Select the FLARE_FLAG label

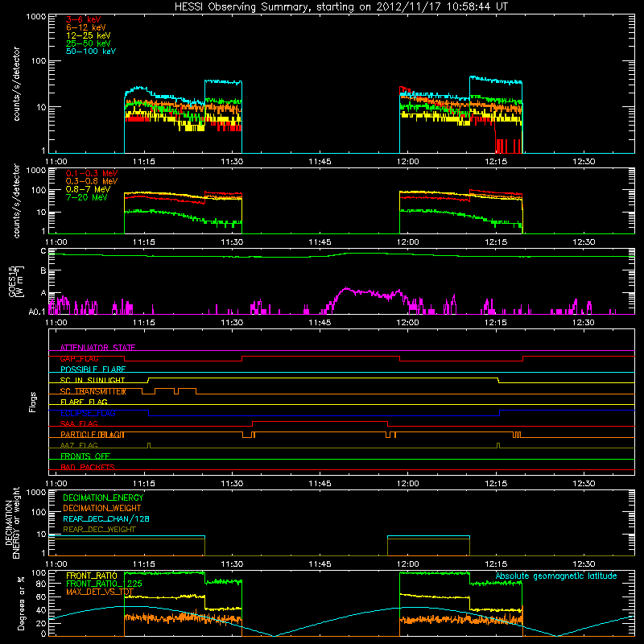84,402
